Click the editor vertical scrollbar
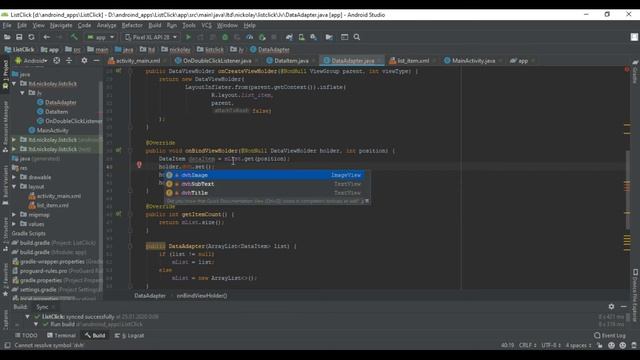This screenshot has height=360, width=640. 628,189
